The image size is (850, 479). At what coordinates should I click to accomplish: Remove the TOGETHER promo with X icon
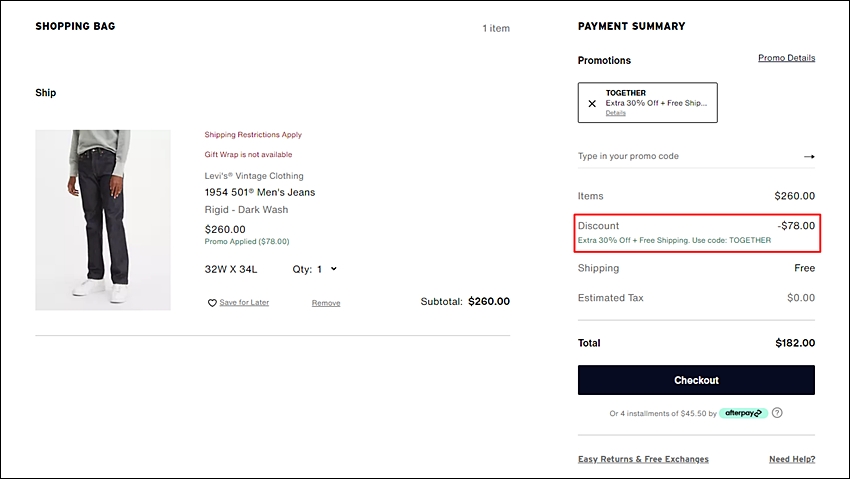[x=592, y=103]
